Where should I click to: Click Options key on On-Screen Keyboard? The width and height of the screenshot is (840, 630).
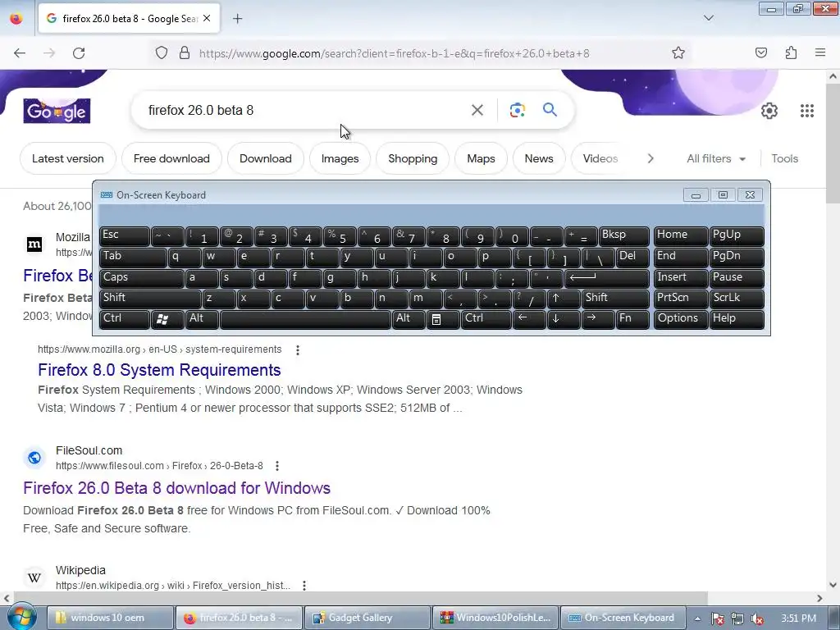coord(680,319)
